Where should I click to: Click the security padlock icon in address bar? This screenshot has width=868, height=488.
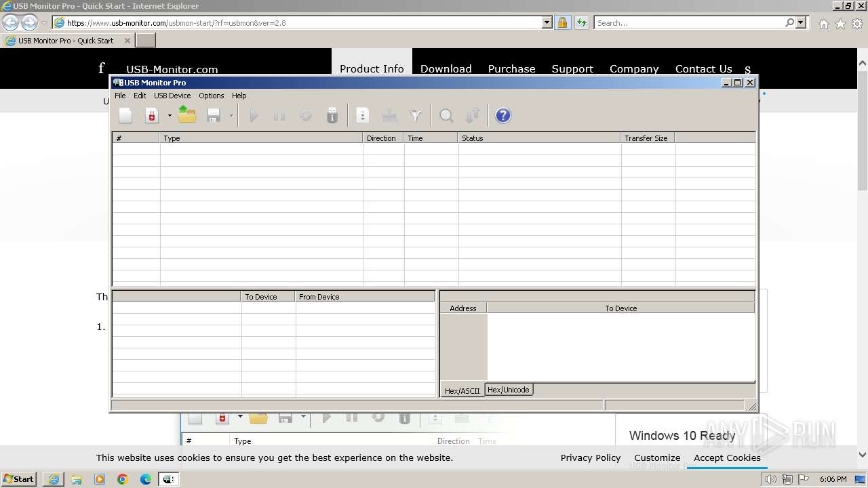(x=562, y=22)
